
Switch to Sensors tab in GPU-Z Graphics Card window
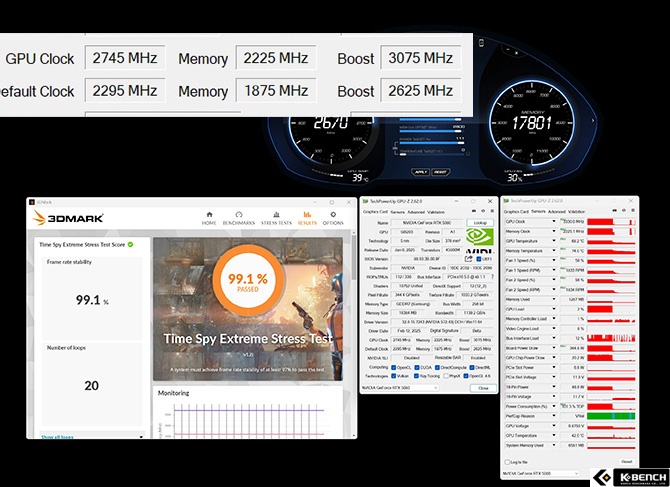pyautogui.click(x=397, y=212)
